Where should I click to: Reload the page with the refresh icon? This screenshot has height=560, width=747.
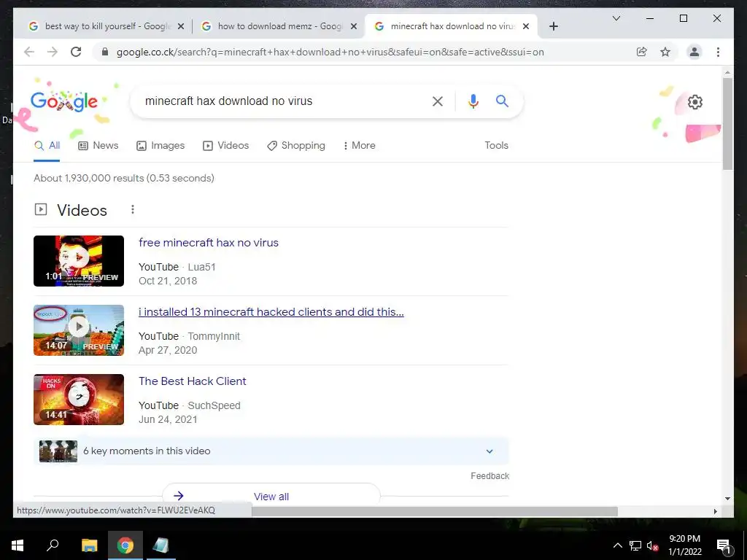click(x=76, y=52)
